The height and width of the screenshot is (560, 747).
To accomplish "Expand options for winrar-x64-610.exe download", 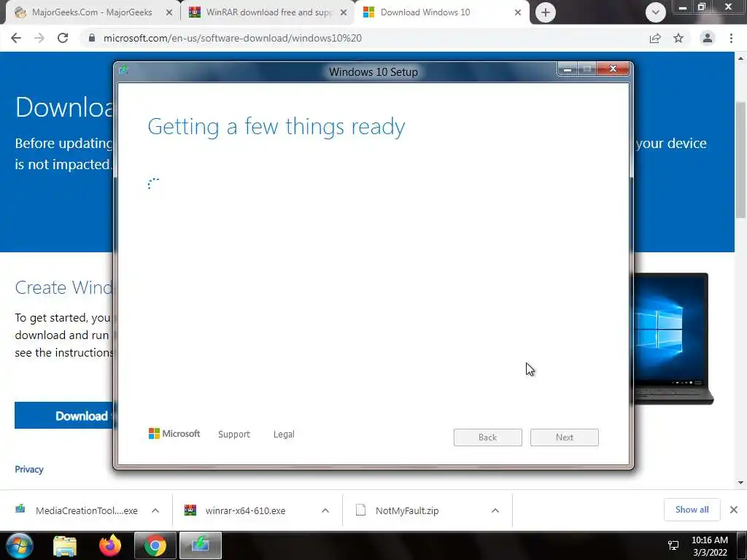I will pyautogui.click(x=325, y=510).
